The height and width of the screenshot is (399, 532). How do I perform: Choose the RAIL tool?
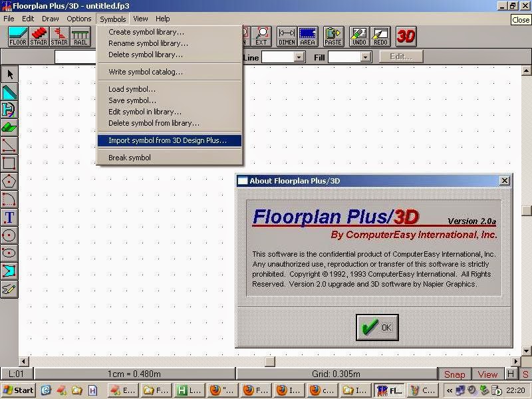[x=80, y=37]
